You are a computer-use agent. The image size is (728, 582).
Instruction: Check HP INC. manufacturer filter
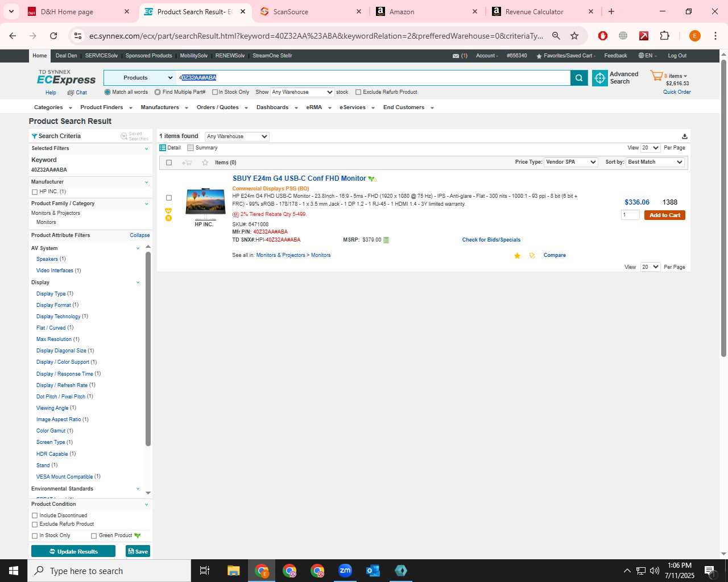(x=35, y=192)
